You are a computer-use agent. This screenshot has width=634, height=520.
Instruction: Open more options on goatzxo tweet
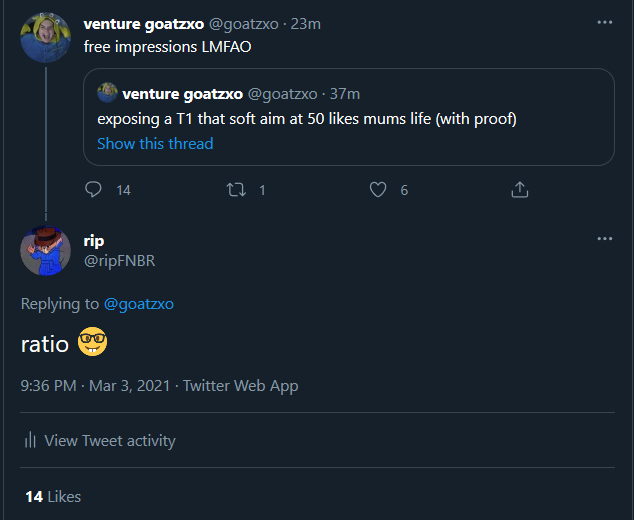coord(604,22)
